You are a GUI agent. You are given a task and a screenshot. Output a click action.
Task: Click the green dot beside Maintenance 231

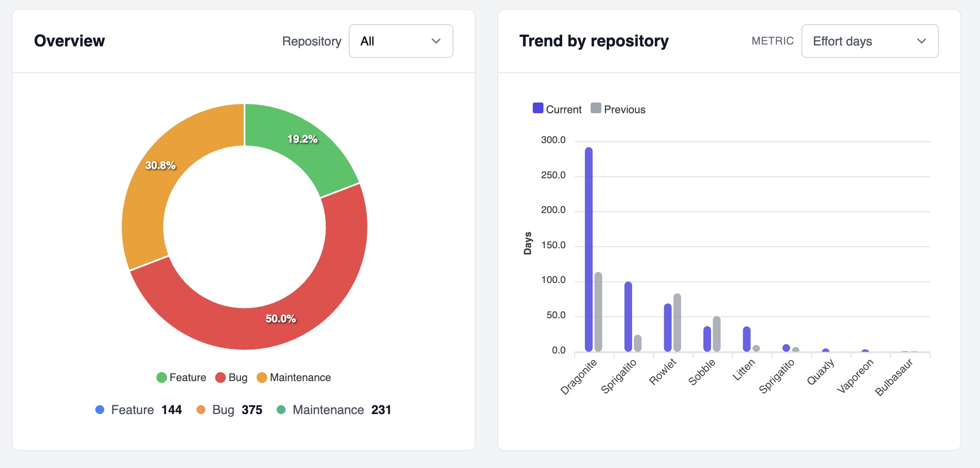281,410
